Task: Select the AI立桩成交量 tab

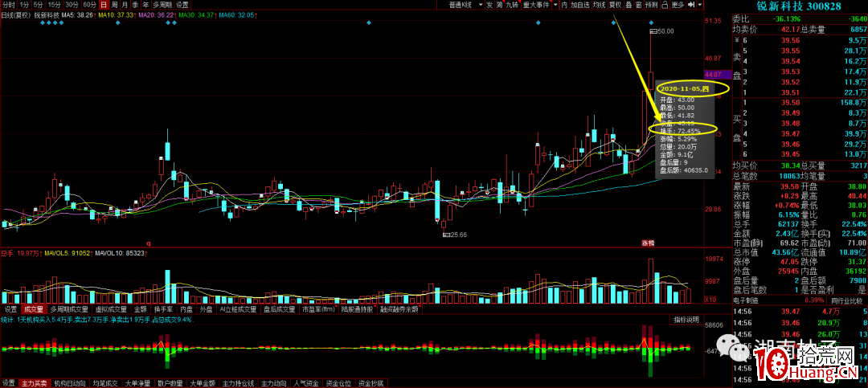Action: (238, 308)
